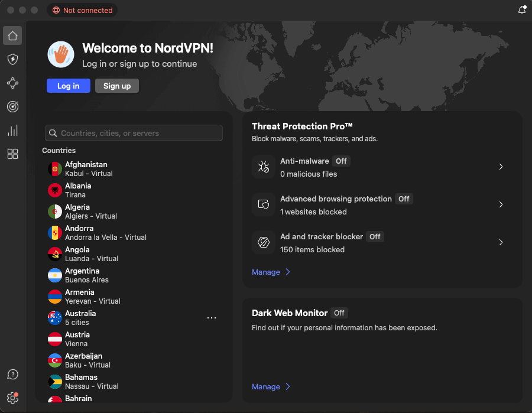Click the Bahamas flag icon

54,382
